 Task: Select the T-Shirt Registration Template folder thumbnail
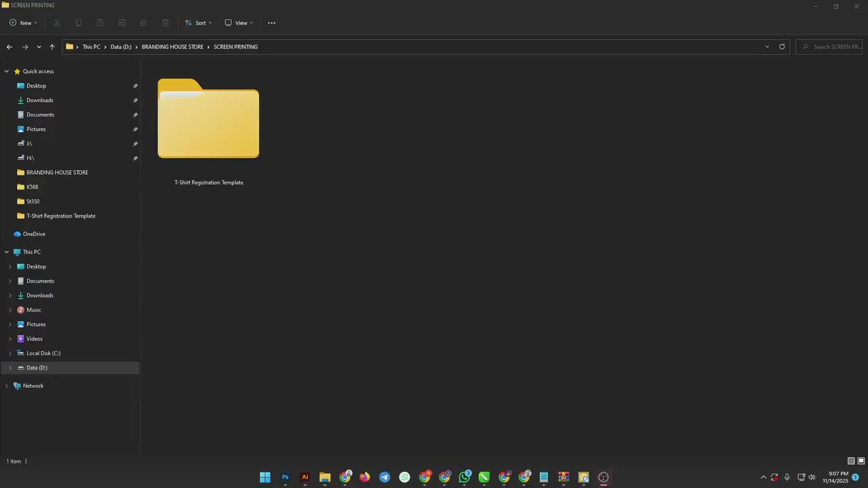pyautogui.click(x=208, y=122)
